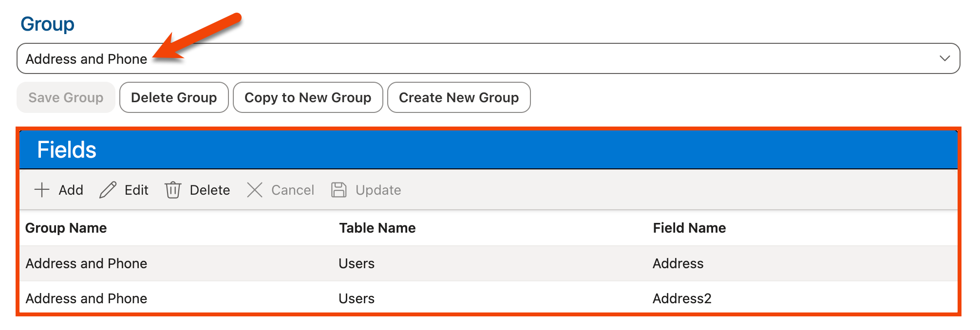Expand the Group dropdown chevron arrow
This screenshot has height=330, width=980.
click(x=944, y=58)
